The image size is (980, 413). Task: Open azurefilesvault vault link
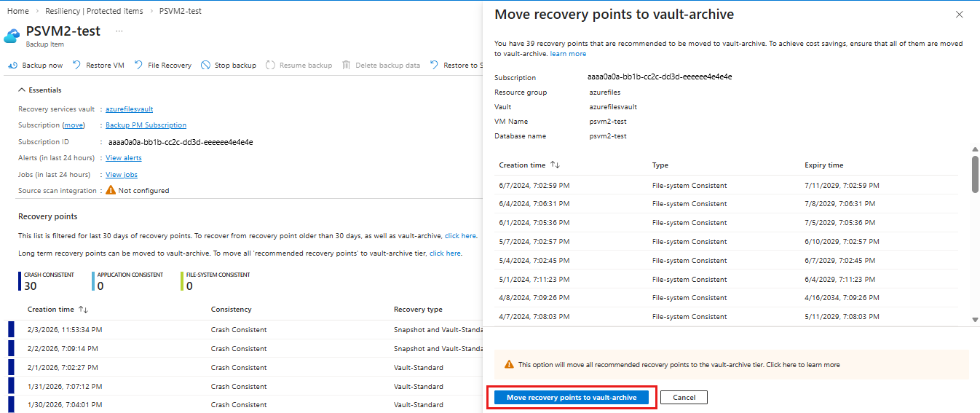coord(130,109)
